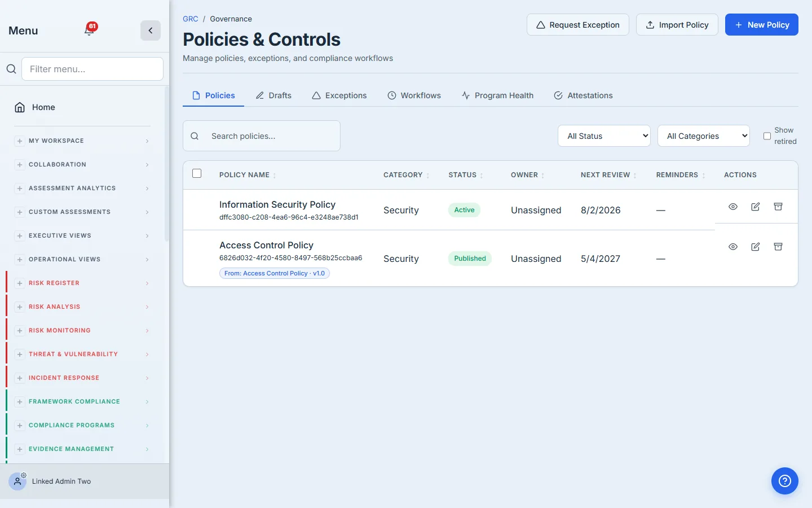The height and width of the screenshot is (508, 812).
Task: Archive the Access Control Policy
Action: 778,247
